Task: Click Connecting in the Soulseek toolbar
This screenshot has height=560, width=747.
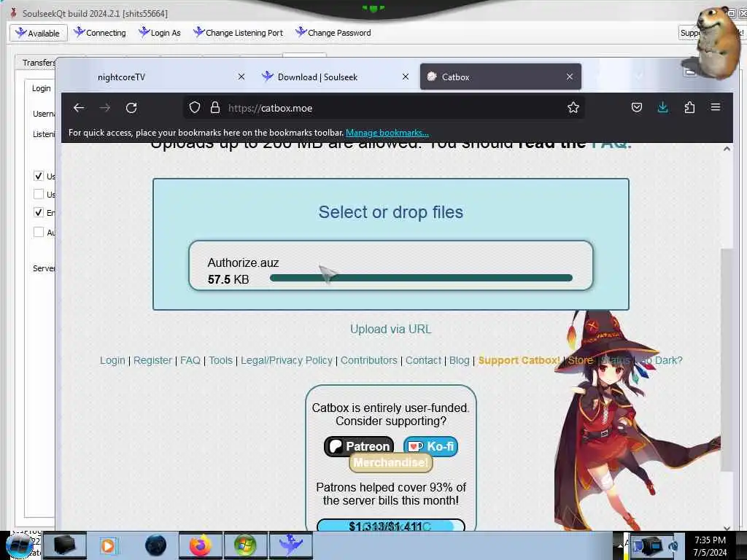Action: click(99, 33)
